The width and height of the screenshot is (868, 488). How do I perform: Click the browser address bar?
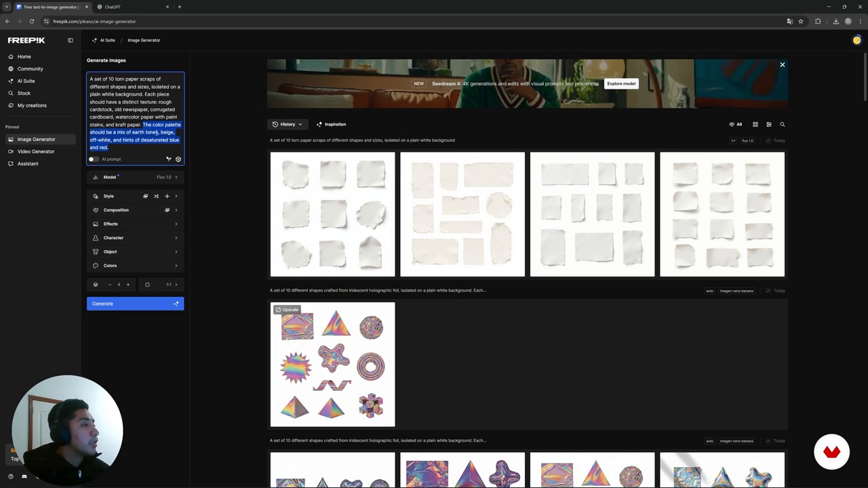[407, 21]
